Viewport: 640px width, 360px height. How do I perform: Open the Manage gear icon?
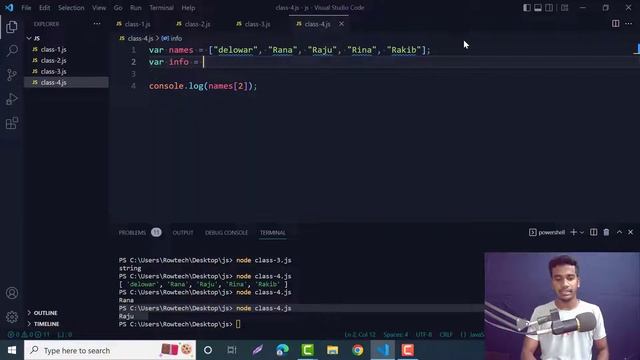(12, 316)
